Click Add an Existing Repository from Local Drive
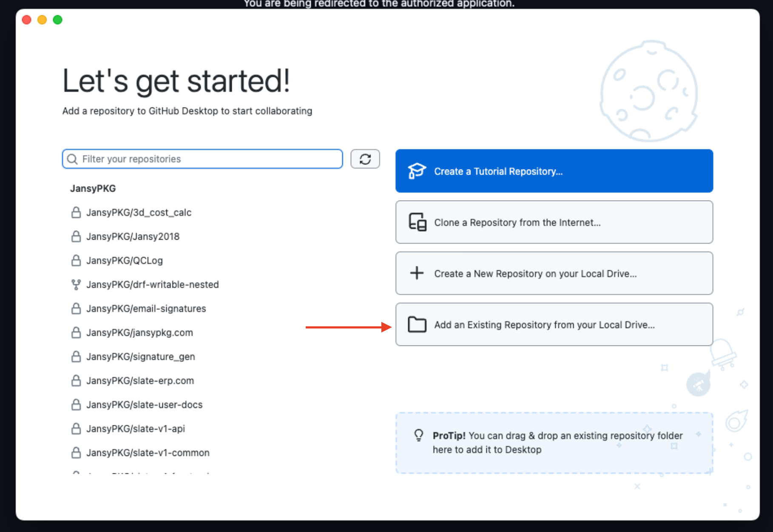 click(553, 324)
